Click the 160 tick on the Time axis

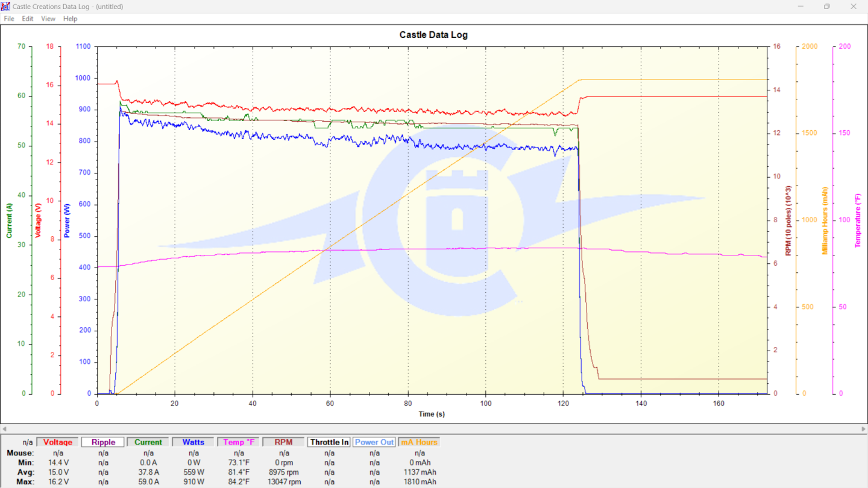click(719, 403)
